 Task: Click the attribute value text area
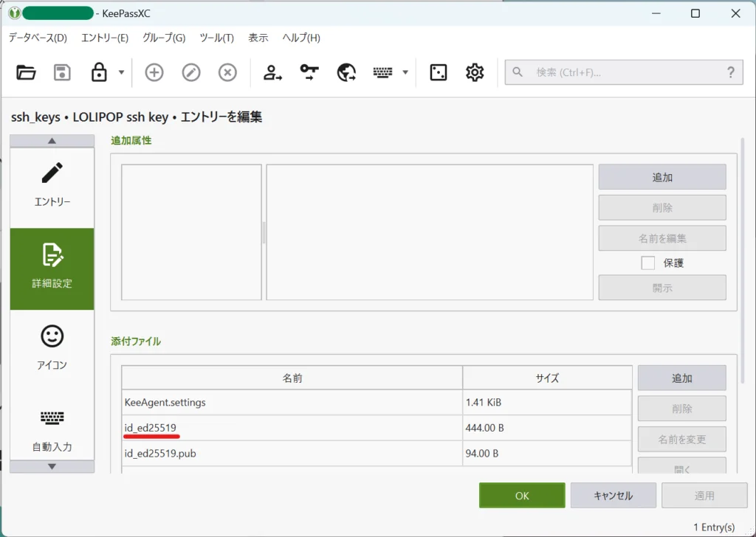tap(430, 232)
